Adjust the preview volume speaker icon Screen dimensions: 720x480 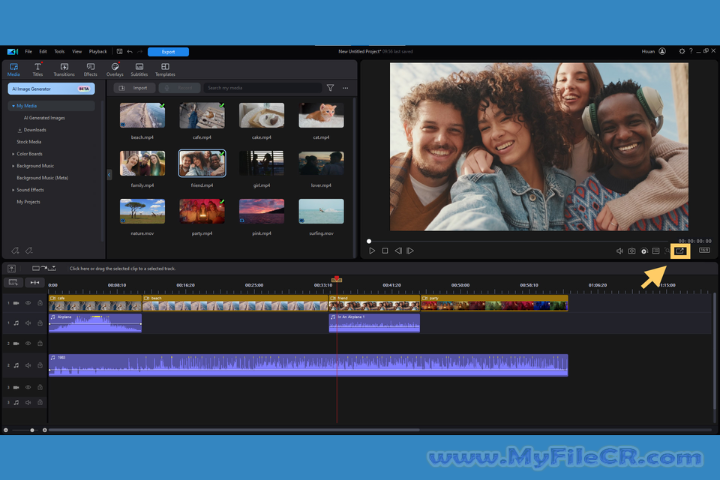pyautogui.click(x=619, y=251)
